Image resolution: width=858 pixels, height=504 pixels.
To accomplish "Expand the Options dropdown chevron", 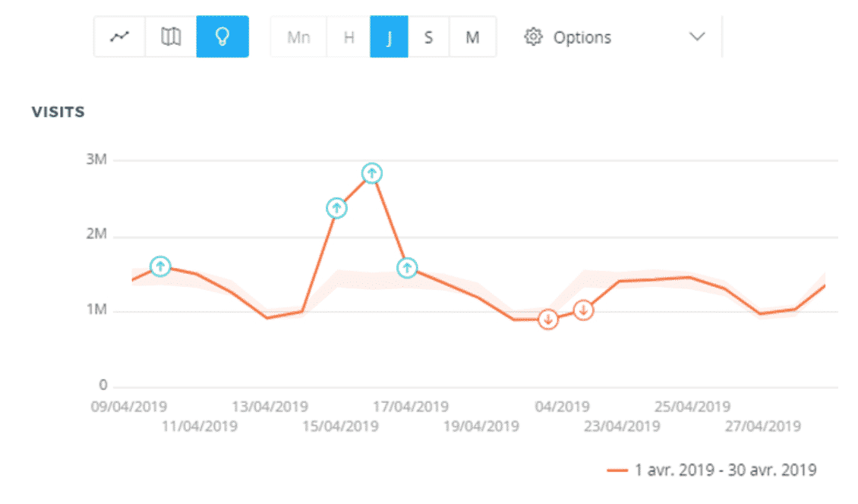I will 696,37.
